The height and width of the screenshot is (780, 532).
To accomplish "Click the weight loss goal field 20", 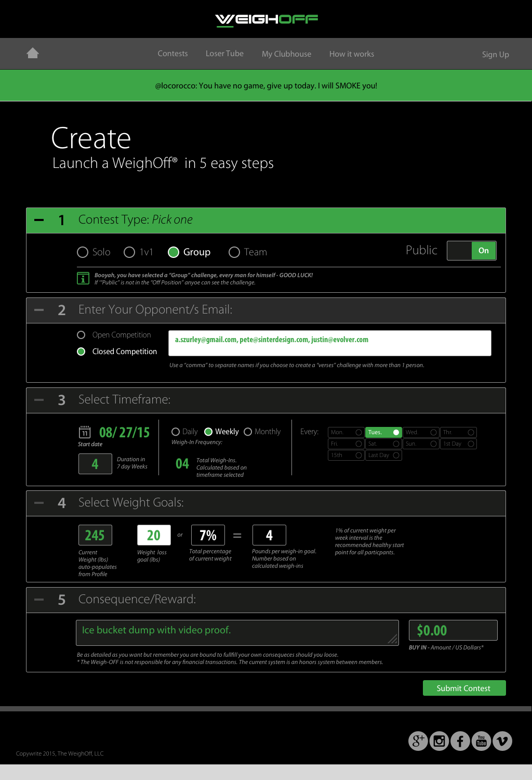I will 154,535.
